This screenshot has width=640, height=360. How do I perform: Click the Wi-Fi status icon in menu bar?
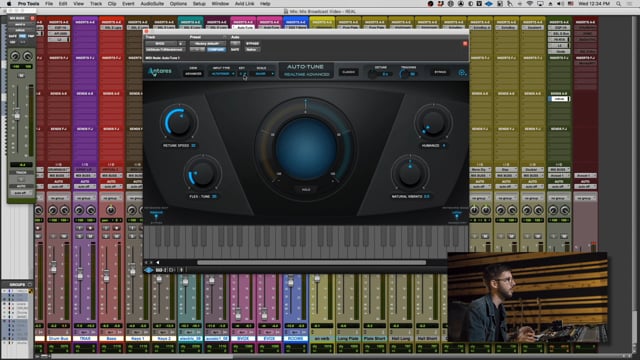pos(530,4)
